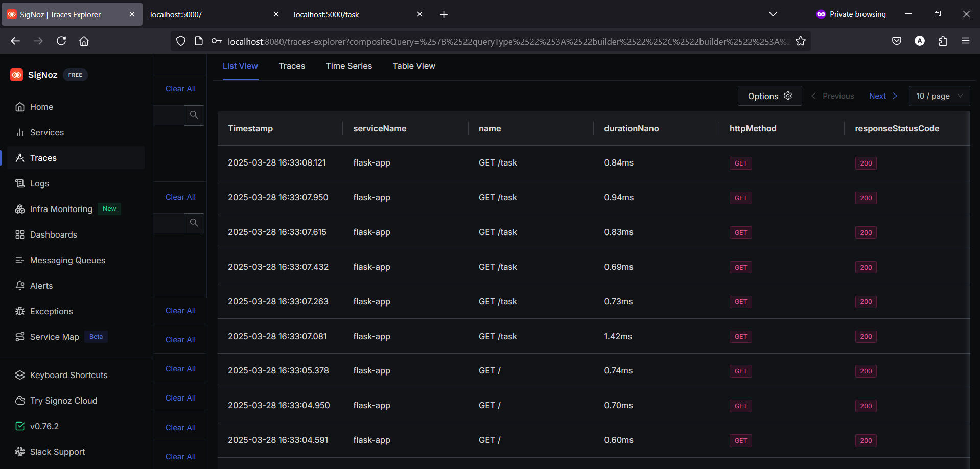
Task: Click the upper filter search icon
Action: [194, 115]
